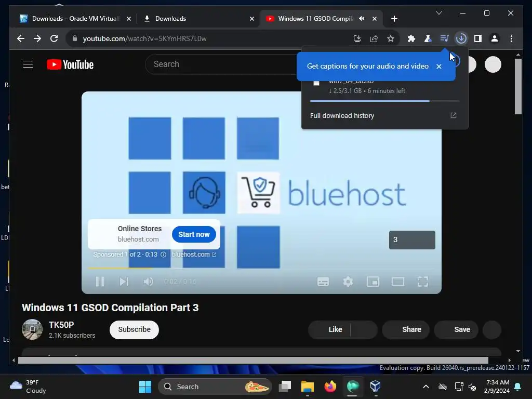Install YouTube app icon in address bar
Image resolution: width=532 pixels, height=399 pixels.
[357, 38]
